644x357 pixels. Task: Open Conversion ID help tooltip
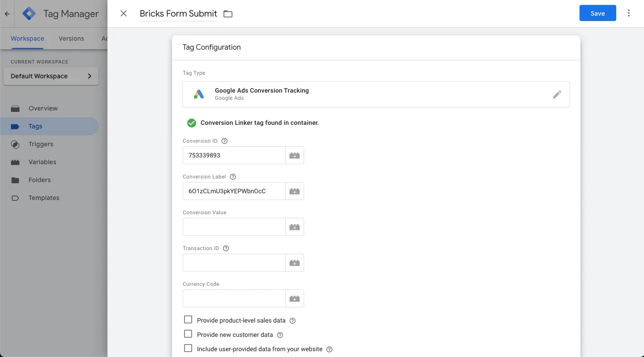224,140
